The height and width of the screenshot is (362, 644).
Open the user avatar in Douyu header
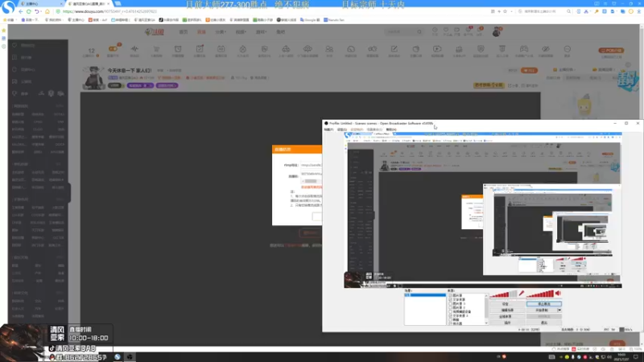coord(497,31)
